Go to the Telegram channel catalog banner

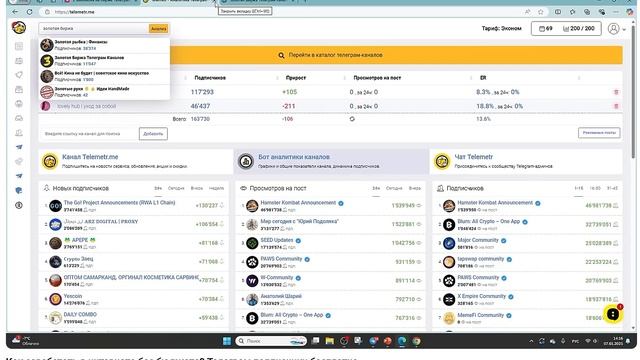coord(331,55)
